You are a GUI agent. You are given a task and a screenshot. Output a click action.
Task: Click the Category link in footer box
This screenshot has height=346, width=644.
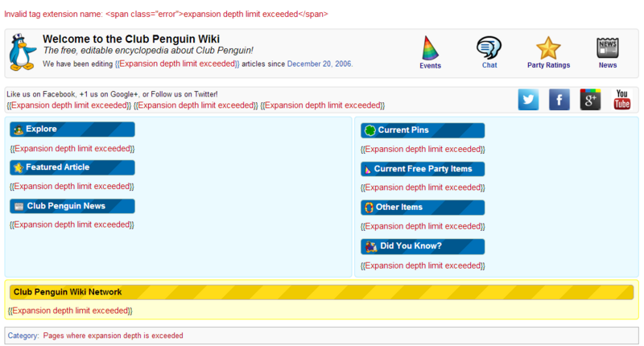23,336
